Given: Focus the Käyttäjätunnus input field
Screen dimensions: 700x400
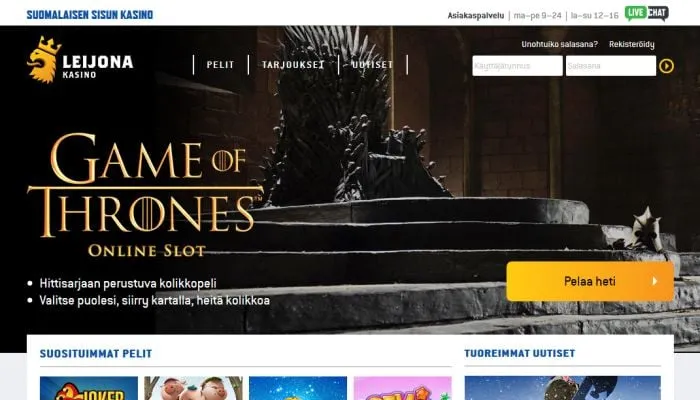Looking at the screenshot, I should tap(517, 66).
